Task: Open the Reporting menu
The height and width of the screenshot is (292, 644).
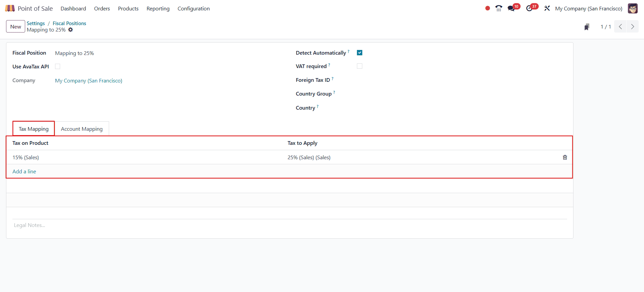Action: [x=158, y=8]
